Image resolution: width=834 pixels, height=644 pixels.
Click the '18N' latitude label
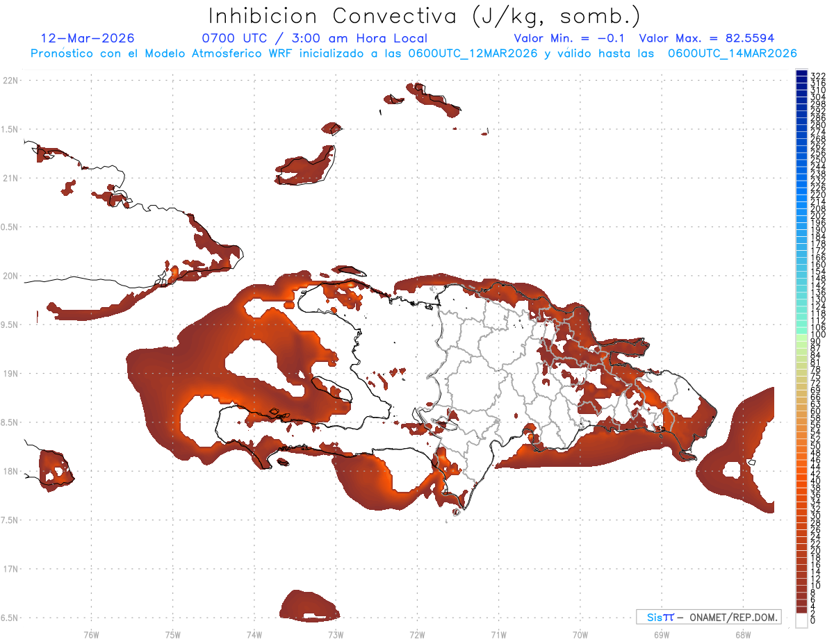10,471
